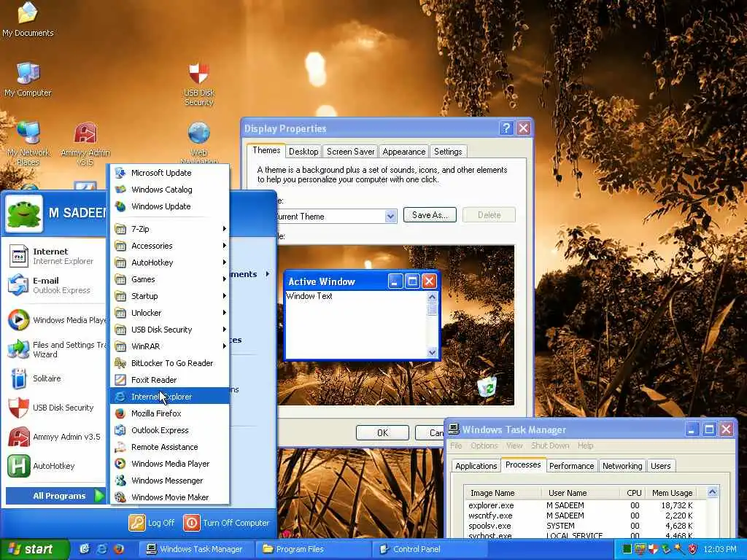
Task: Switch to the Screen Saver tab
Action: point(350,152)
